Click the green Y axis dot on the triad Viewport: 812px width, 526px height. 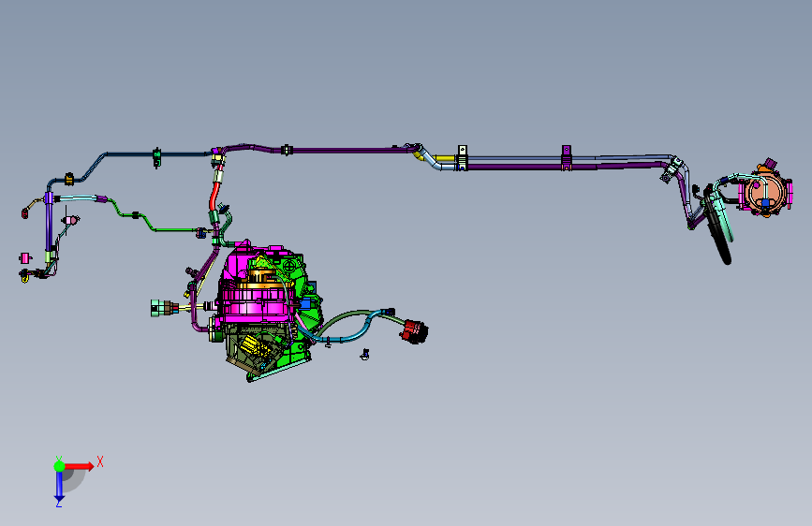pos(60,466)
